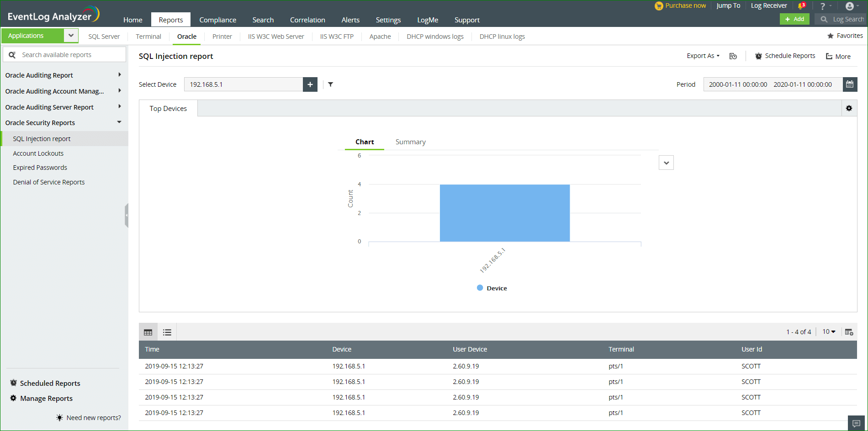Image resolution: width=868 pixels, height=431 pixels.
Task: Open the Settings tab
Action: 388,20
